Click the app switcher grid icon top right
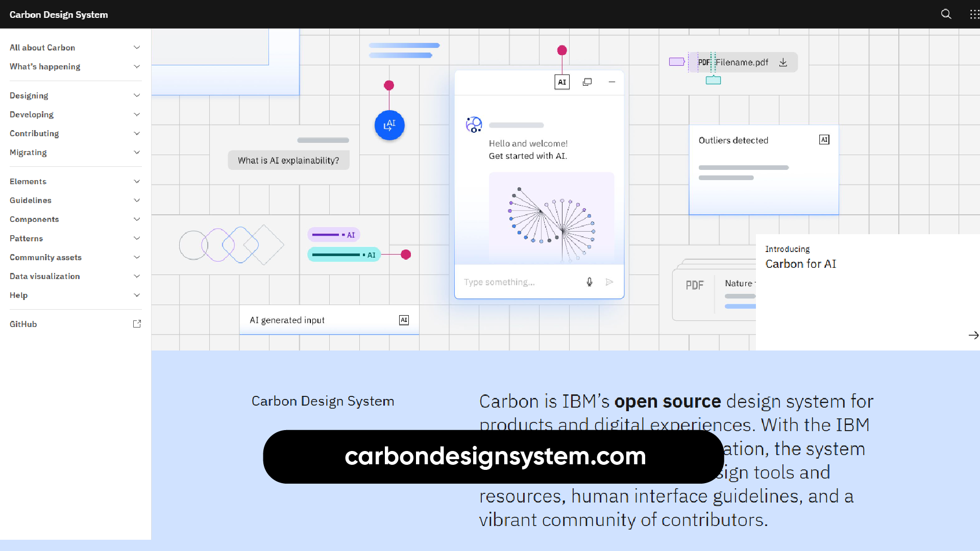 pos(975,14)
